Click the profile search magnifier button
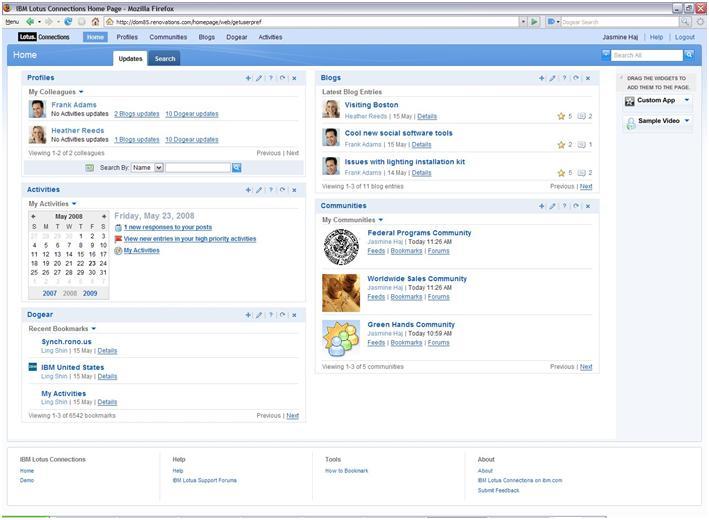This screenshot has width=709, height=520. click(x=236, y=168)
